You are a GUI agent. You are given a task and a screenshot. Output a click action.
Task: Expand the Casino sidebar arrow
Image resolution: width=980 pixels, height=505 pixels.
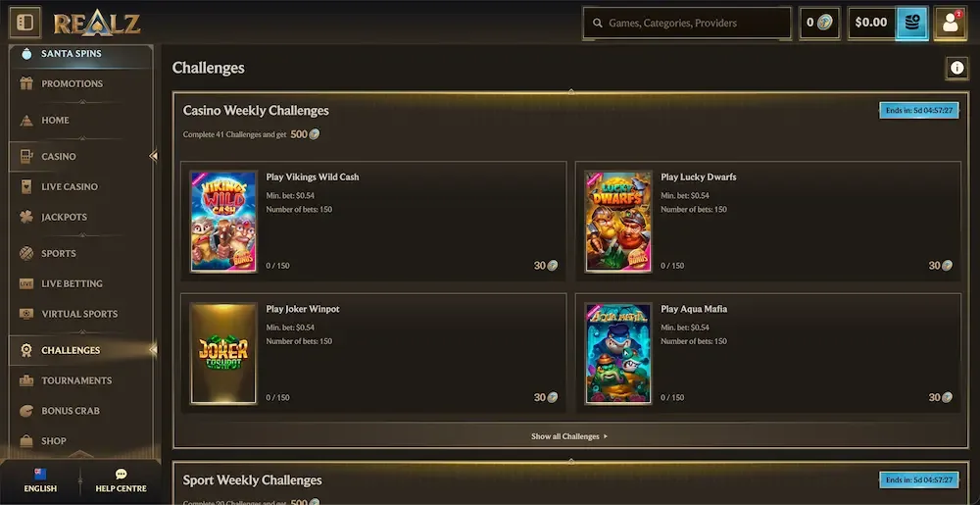click(x=153, y=156)
